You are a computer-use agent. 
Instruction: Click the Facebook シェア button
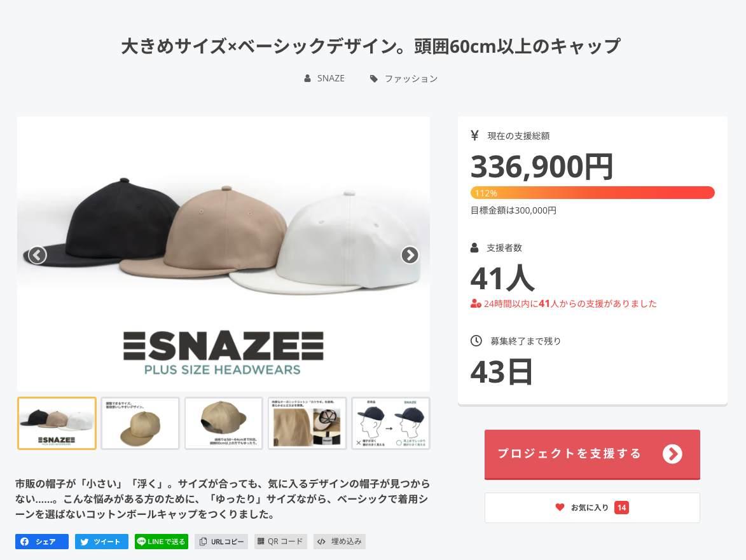pos(42,542)
